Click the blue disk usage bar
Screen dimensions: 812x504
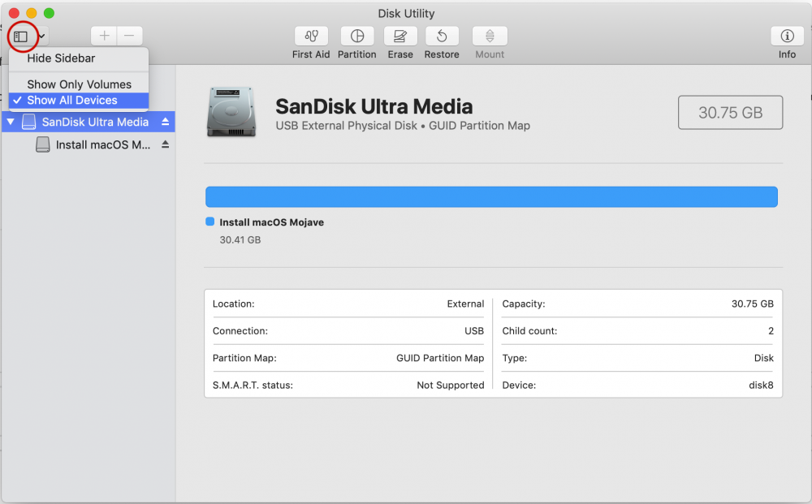(x=491, y=197)
